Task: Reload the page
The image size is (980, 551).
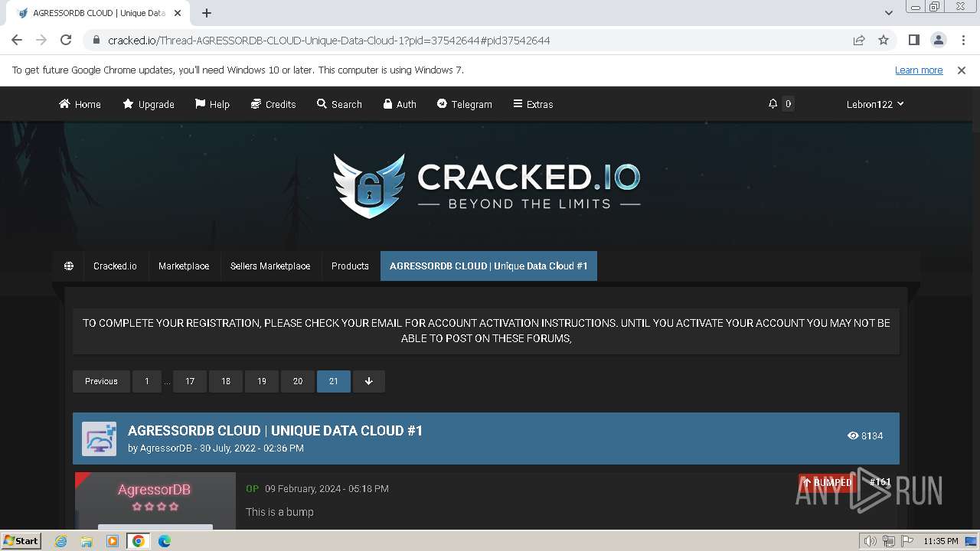Action: 66,40
